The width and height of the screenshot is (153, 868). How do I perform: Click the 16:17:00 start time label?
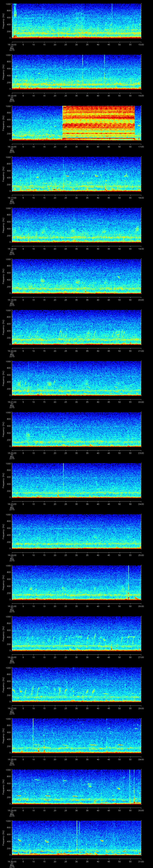pos(12,198)
